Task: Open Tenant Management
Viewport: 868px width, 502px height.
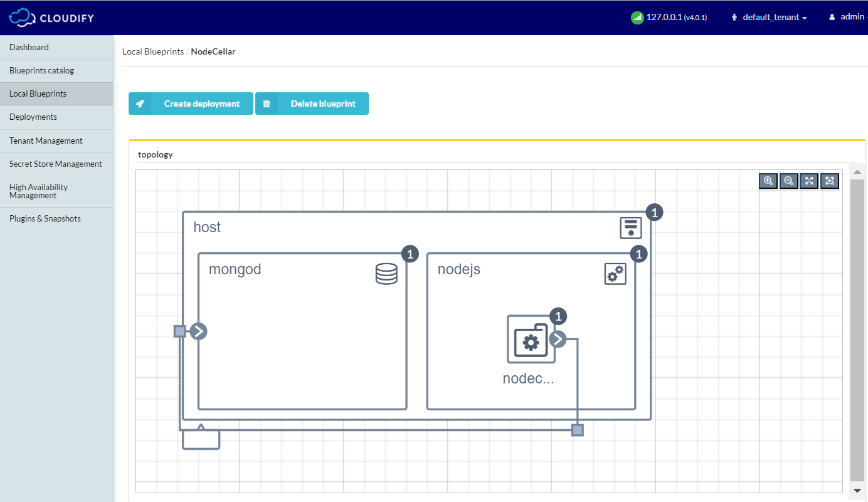Action: click(56, 141)
